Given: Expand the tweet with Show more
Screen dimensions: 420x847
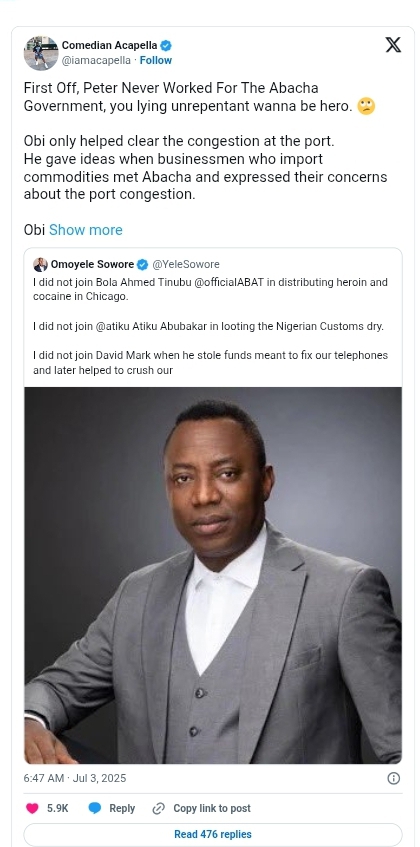Looking at the screenshot, I should coord(86,230).
